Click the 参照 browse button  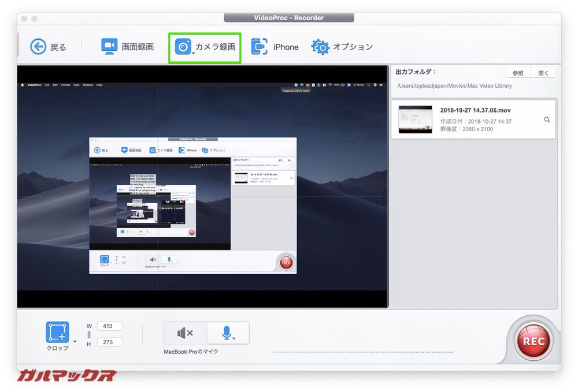(x=517, y=72)
